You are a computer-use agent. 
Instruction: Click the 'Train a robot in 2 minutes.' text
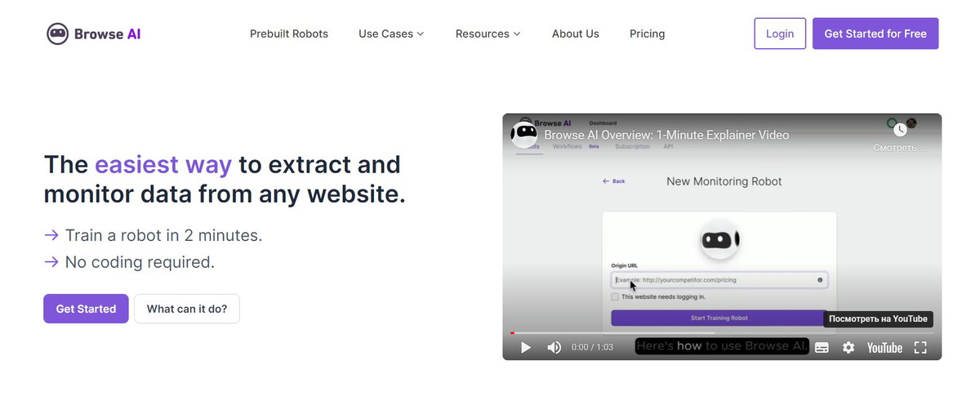pyautogui.click(x=163, y=235)
